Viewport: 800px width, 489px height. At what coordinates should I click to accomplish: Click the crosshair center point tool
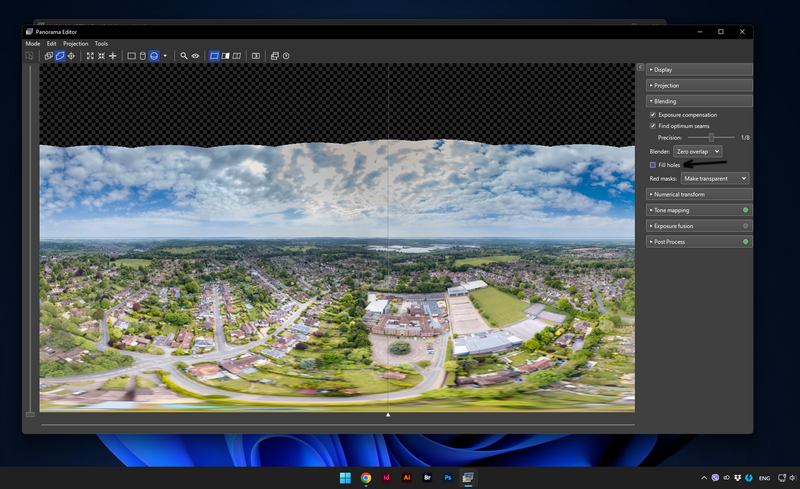[112, 56]
